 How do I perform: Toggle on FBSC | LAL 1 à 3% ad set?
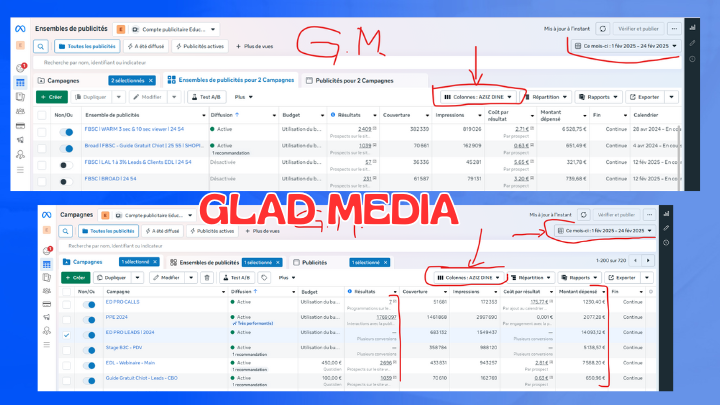67,165
